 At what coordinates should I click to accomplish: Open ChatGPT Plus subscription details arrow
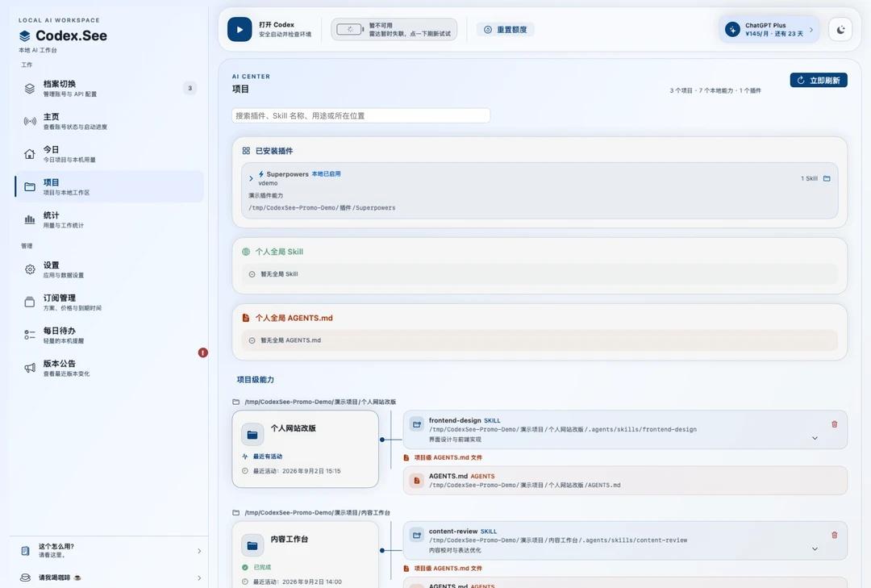click(811, 30)
